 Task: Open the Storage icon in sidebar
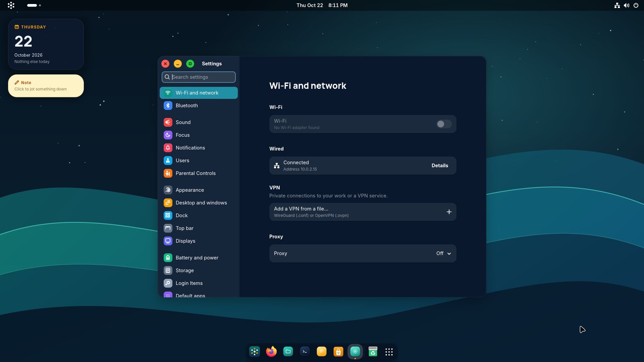click(168, 270)
